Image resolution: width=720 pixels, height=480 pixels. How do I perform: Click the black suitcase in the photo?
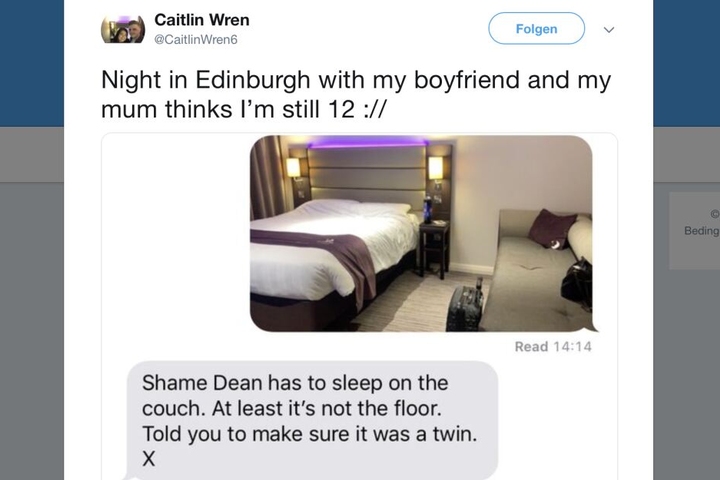pyautogui.click(x=465, y=307)
